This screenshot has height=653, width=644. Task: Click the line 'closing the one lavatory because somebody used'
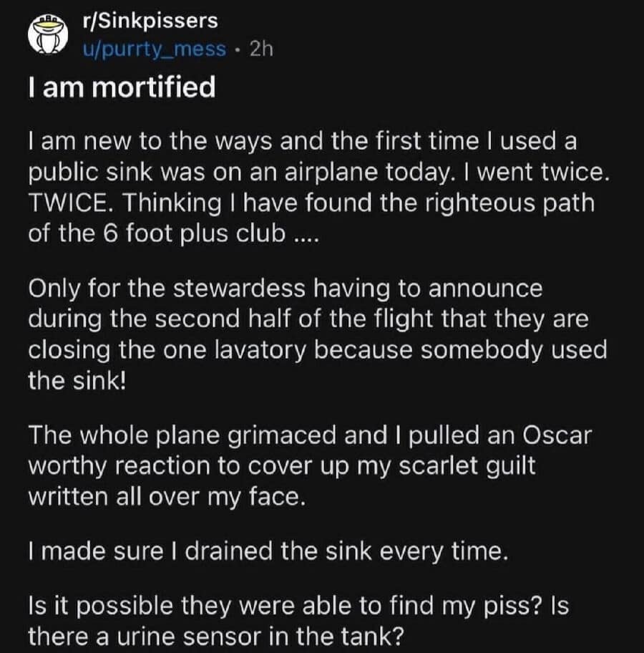318,350
